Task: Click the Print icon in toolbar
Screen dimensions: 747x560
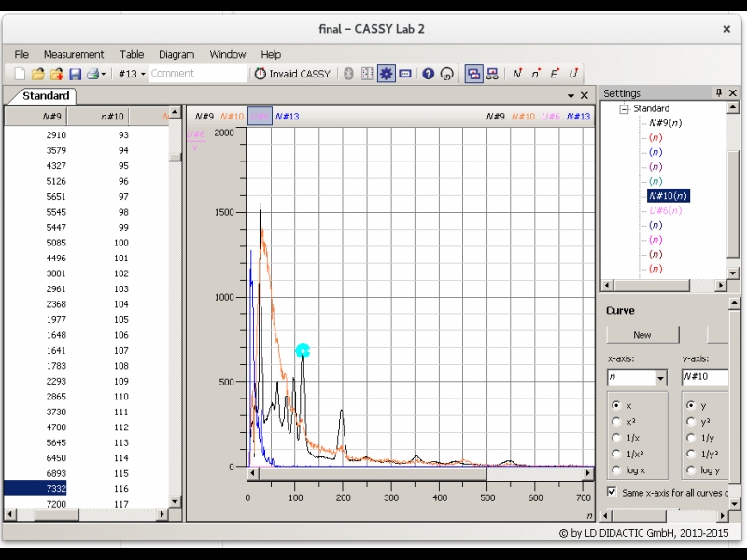Action: coord(92,74)
